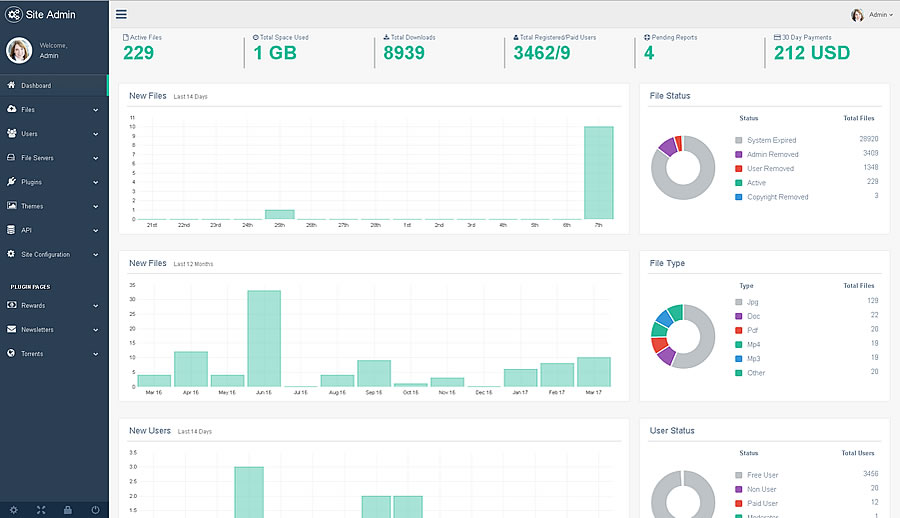The height and width of the screenshot is (518, 900).
Task: Click the Site Admin title link
Action: pyautogui.click(x=51, y=14)
